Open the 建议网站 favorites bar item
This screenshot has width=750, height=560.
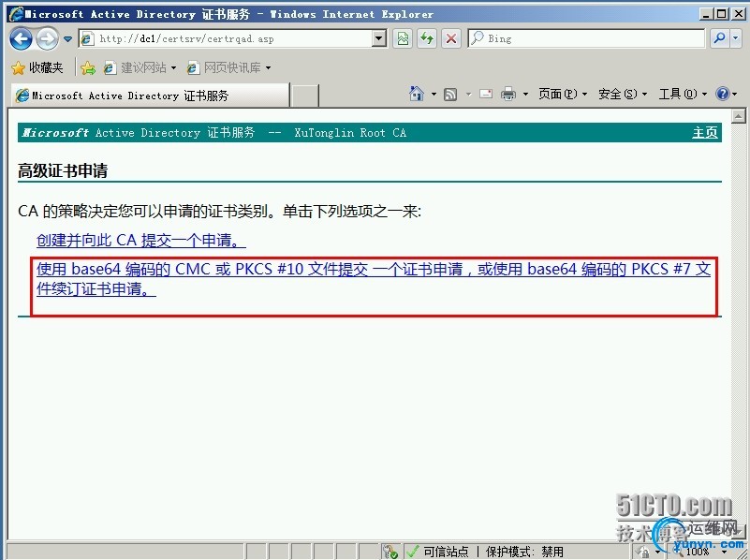tap(140, 68)
